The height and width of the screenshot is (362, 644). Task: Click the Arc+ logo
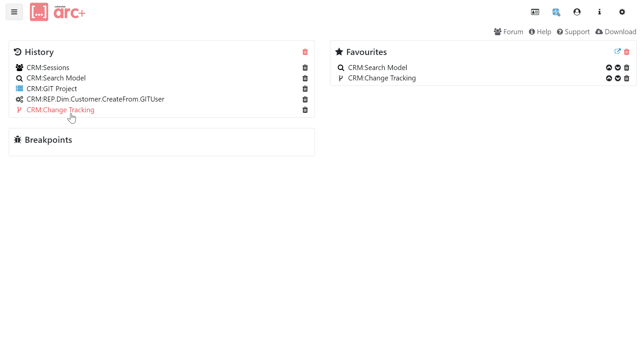click(x=57, y=12)
